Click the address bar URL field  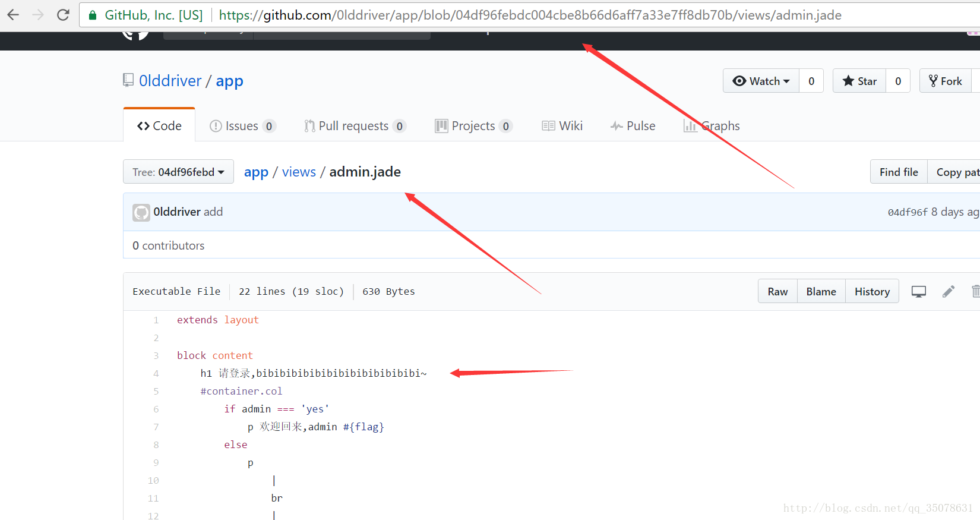(530, 15)
